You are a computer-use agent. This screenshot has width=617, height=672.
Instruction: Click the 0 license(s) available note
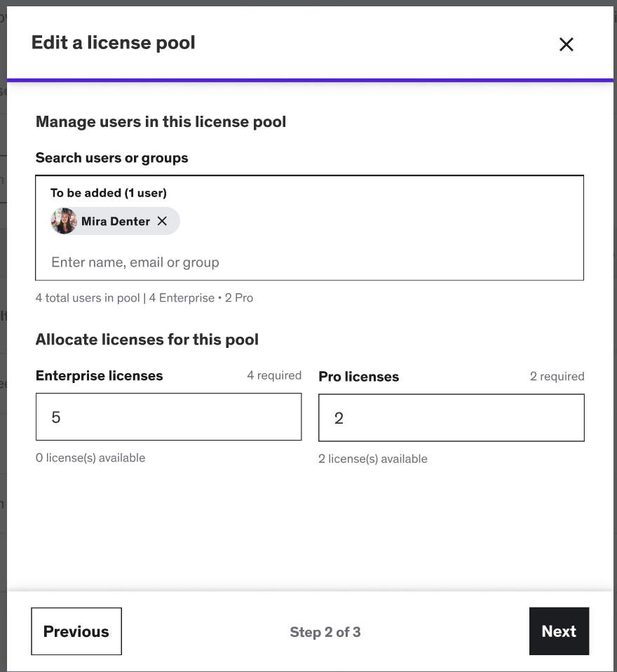[x=90, y=458]
